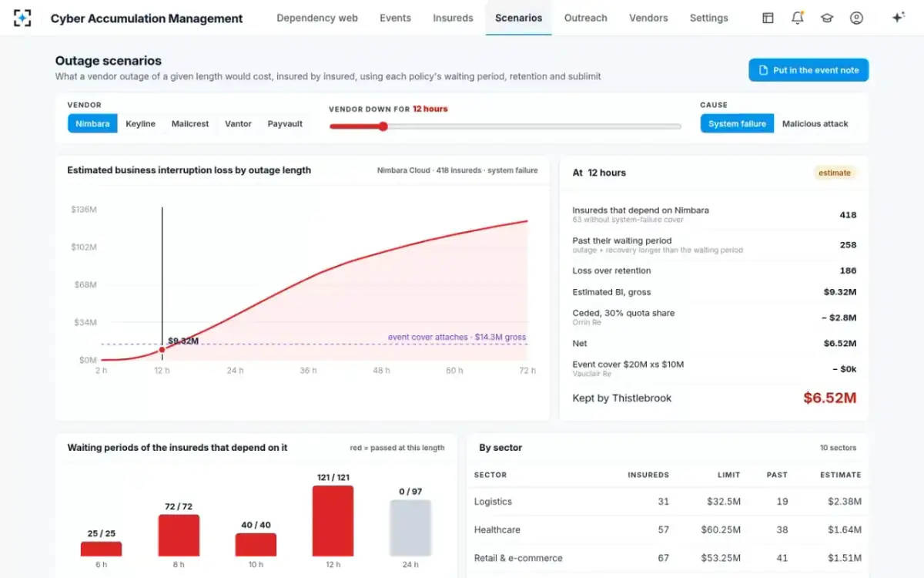Click the Past their waiting period value 258

848,244
